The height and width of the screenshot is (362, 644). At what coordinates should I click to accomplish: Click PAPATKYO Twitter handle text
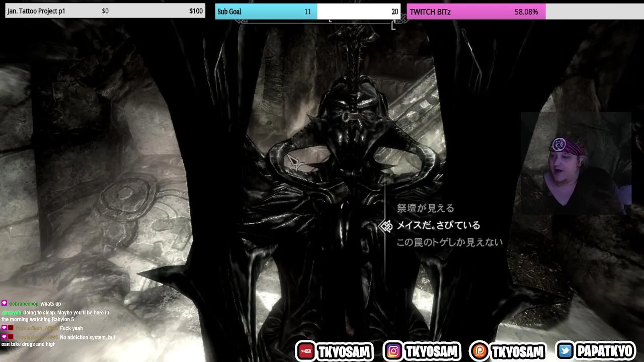tap(605, 351)
